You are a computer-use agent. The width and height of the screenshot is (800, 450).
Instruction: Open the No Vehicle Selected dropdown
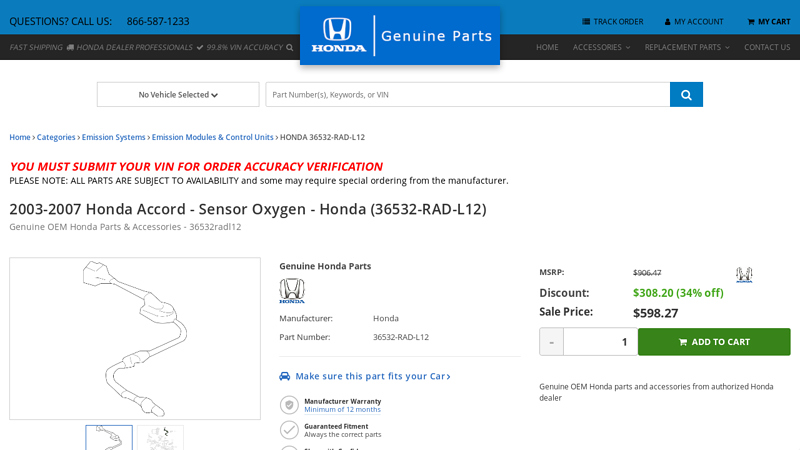pos(178,95)
